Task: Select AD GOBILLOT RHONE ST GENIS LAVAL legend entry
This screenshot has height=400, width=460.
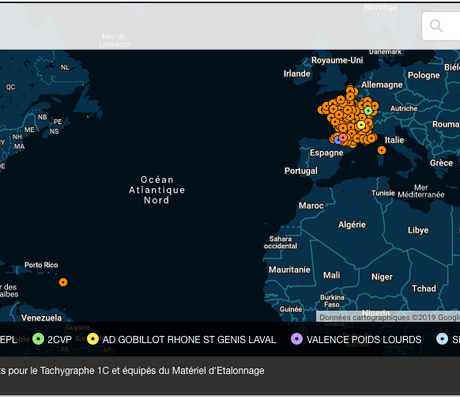Action: click(x=189, y=340)
